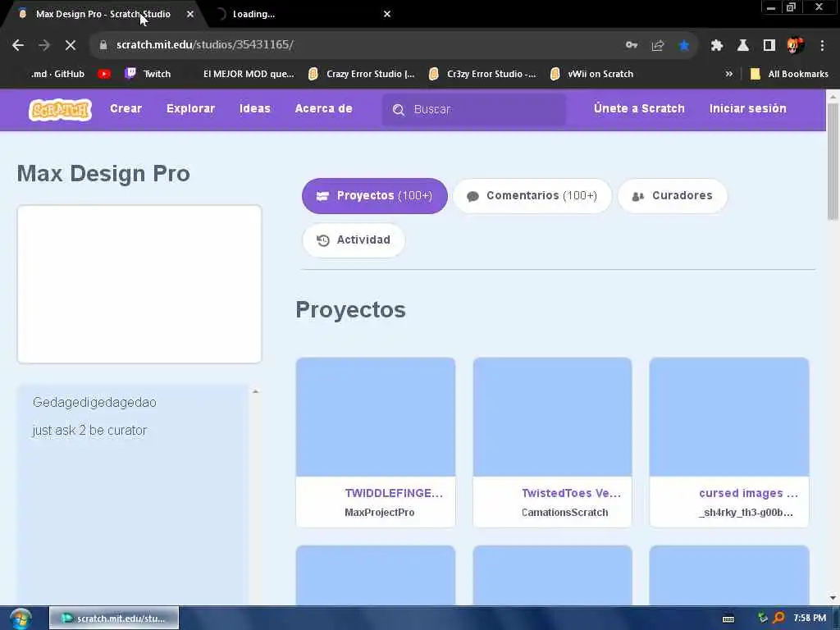Image resolution: width=840 pixels, height=630 pixels.
Task: Stop page loading with X button
Action: click(71, 45)
